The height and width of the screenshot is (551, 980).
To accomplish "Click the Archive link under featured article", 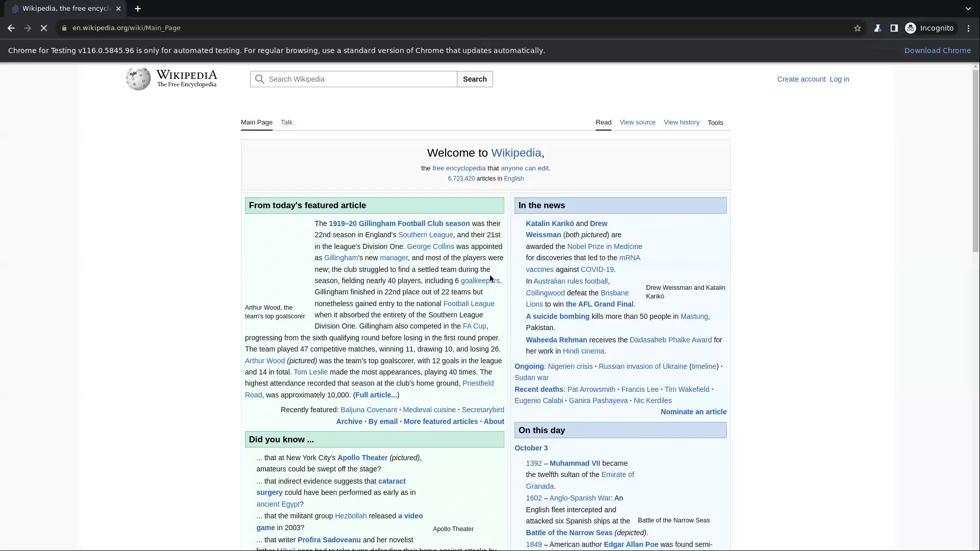I will click(349, 421).
